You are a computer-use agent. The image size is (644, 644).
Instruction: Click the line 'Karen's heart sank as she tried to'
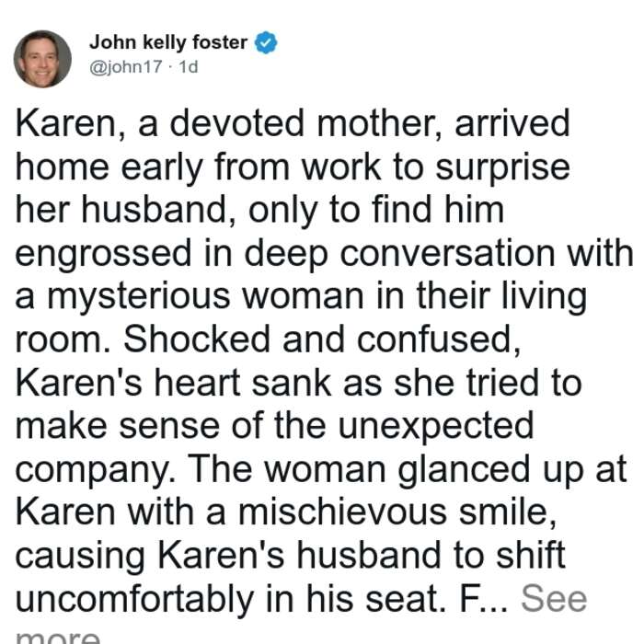pyautogui.click(x=299, y=383)
